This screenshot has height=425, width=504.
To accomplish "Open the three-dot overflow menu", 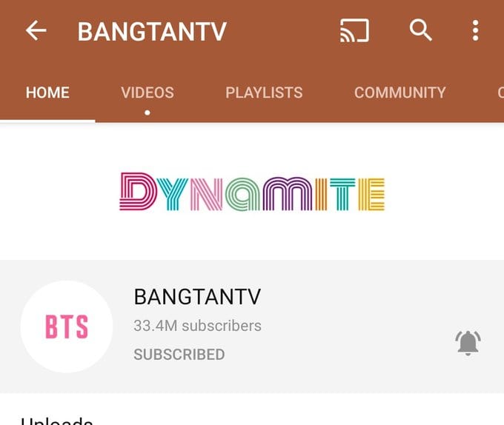I will 476,30.
